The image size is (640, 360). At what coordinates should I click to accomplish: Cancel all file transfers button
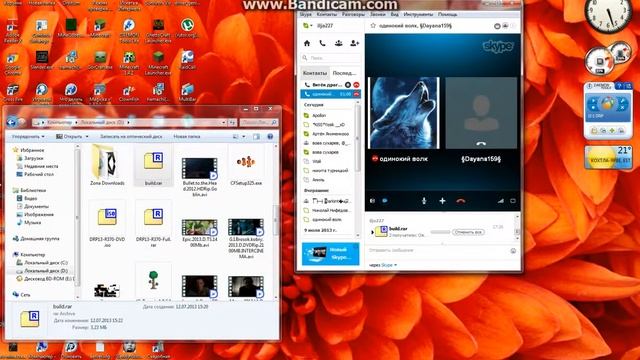pyautogui.click(x=468, y=232)
